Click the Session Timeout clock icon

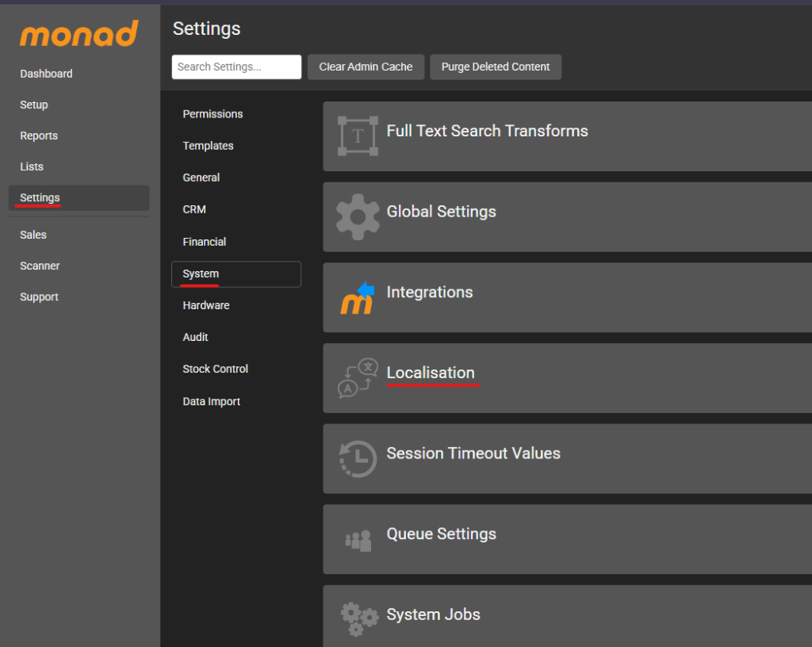point(358,459)
